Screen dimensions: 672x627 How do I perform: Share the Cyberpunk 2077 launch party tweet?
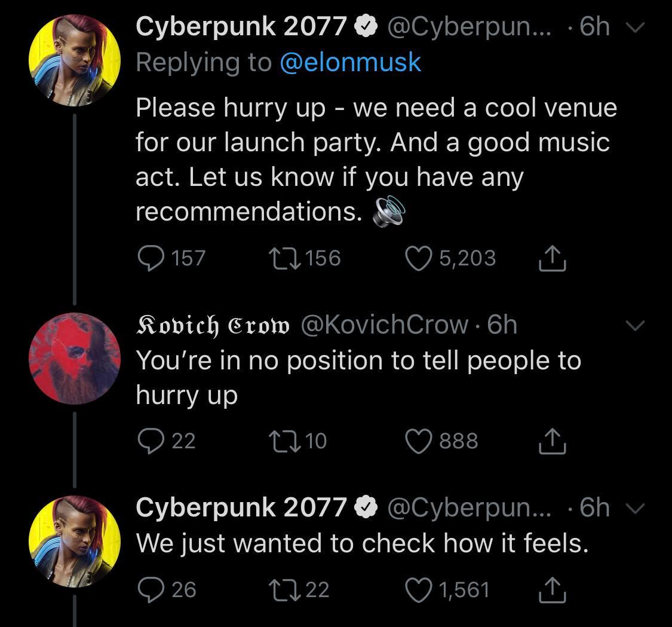553,258
